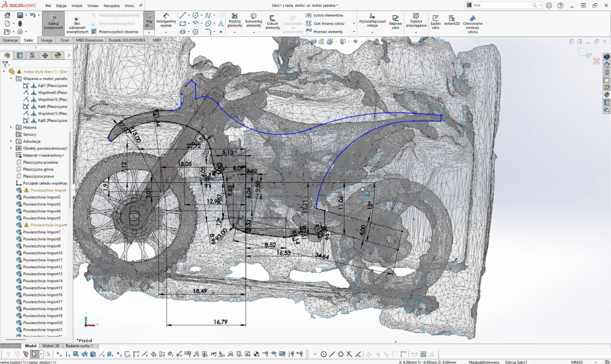Switch to the Operacje tab
This screenshot has height=364, width=611.
pyautogui.click(x=10, y=40)
